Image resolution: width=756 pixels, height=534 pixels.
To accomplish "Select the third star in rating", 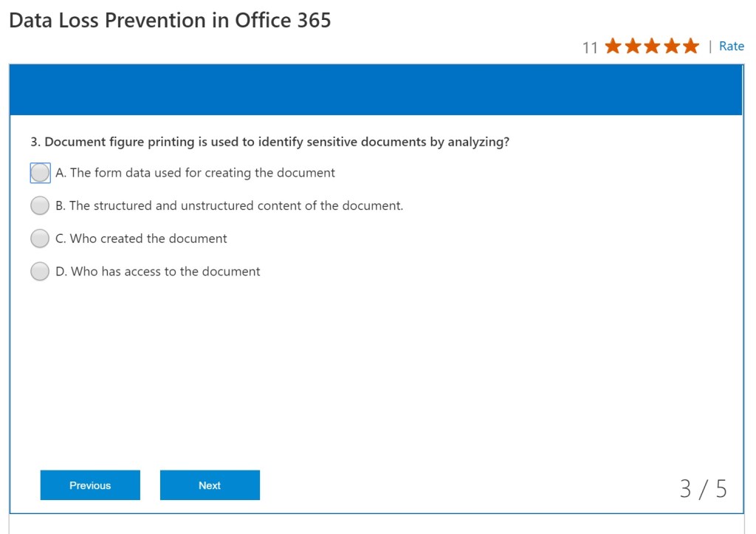I will tap(652, 47).
